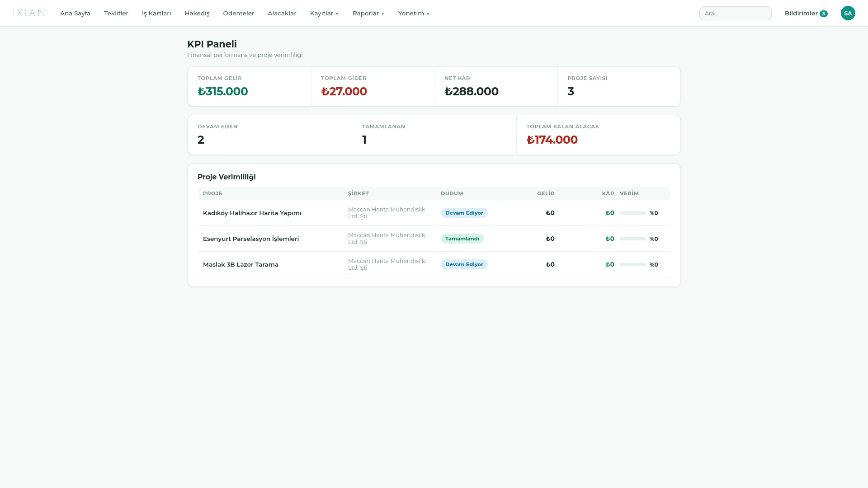Click the IXIAN logo

click(29, 13)
